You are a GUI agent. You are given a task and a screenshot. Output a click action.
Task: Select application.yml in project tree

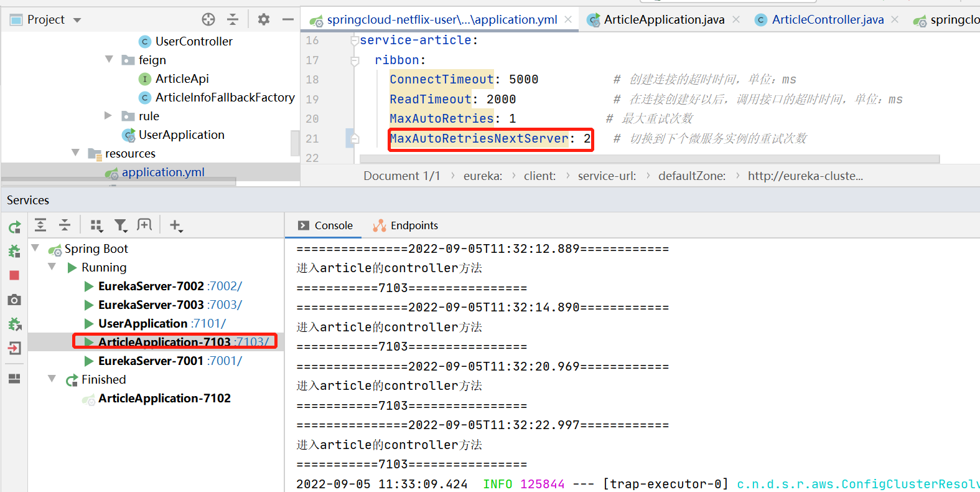pos(163,172)
